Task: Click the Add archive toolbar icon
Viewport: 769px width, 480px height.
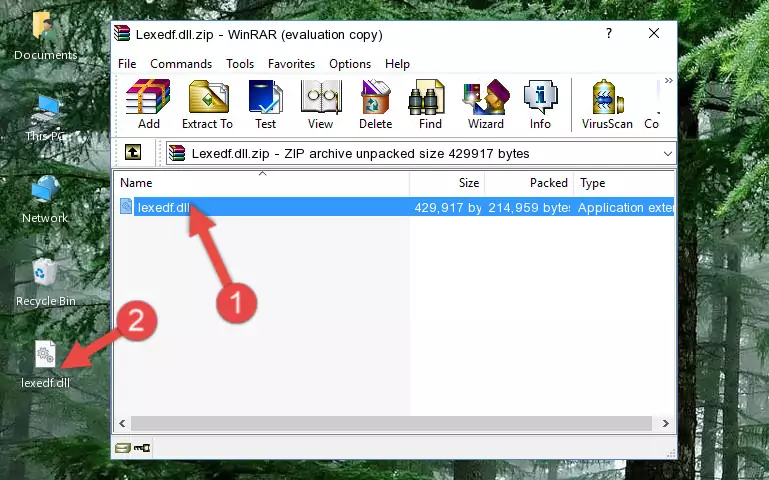Action: 148,104
